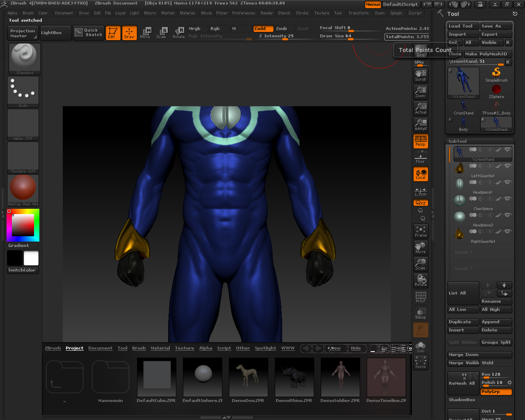Click the AAHalf antialiased half-size icon
This screenshot has width=525, height=420.
pyautogui.click(x=421, y=124)
